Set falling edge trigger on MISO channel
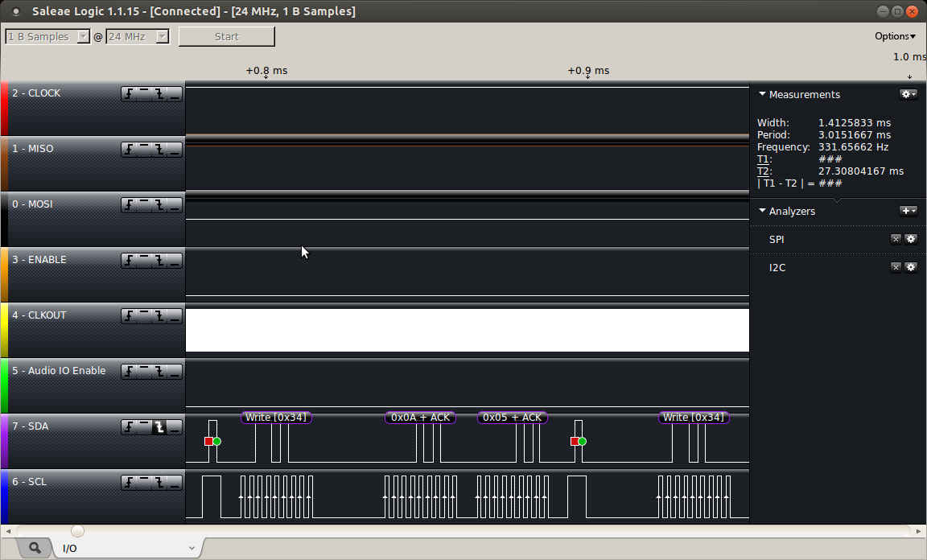Screen dimensions: 927x560 [x=160, y=150]
